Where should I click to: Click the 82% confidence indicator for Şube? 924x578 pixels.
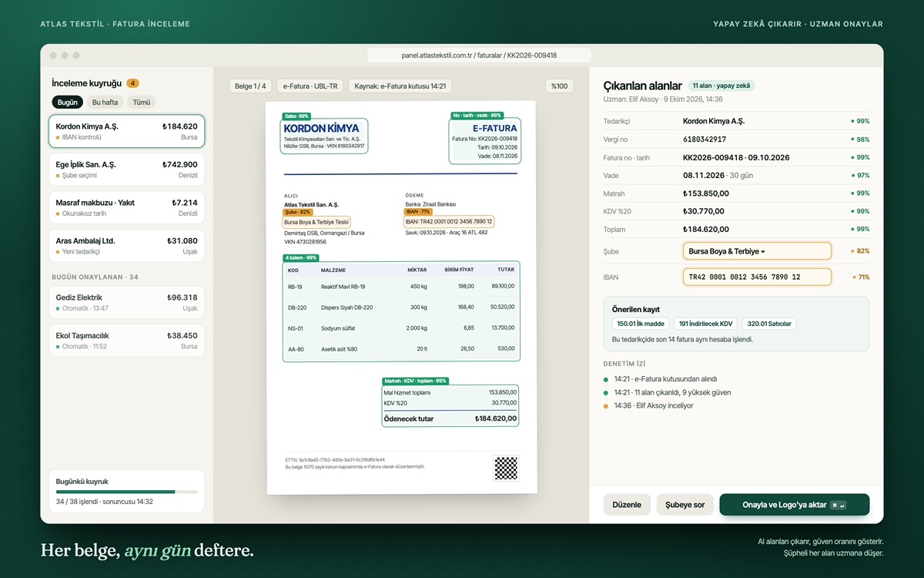click(860, 251)
